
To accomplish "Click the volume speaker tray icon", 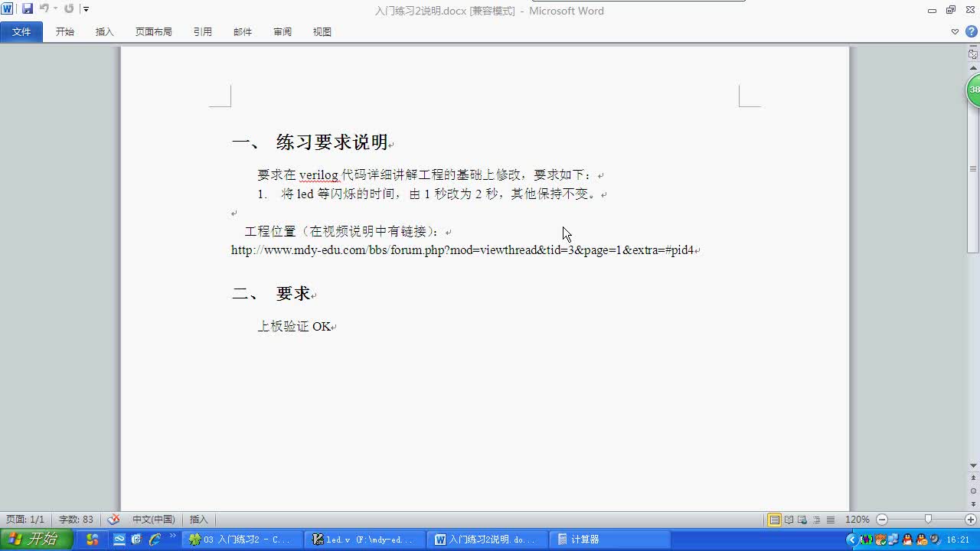I will (935, 540).
